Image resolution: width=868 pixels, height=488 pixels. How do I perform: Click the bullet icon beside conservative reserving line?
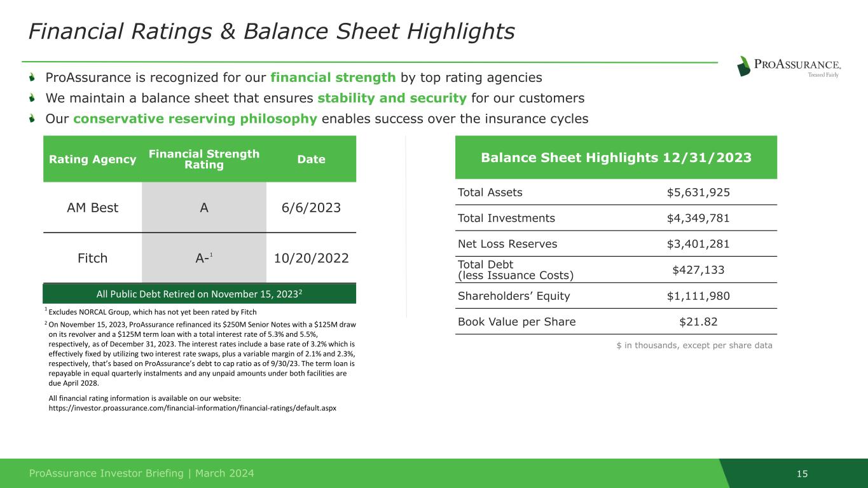(33, 119)
